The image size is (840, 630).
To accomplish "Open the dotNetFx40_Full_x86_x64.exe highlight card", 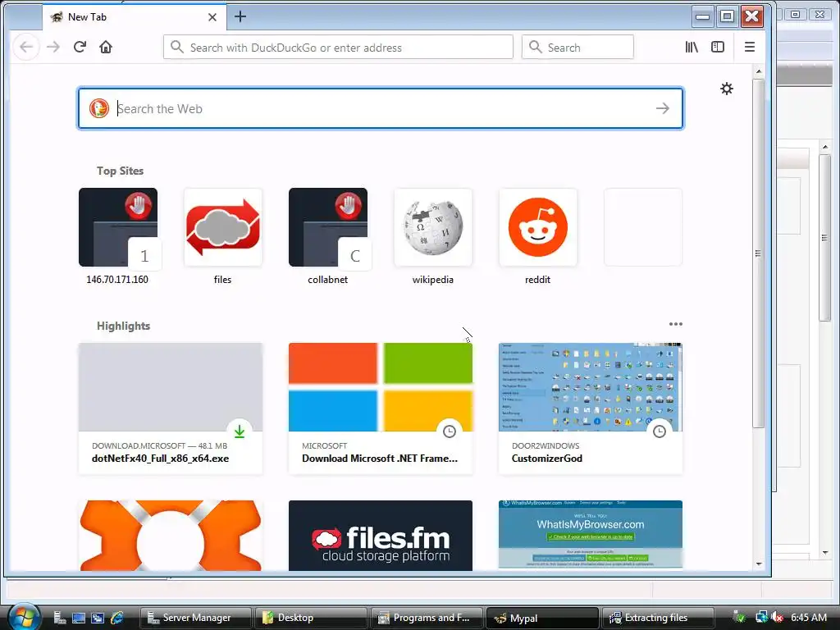I will [x=171, y=409].
